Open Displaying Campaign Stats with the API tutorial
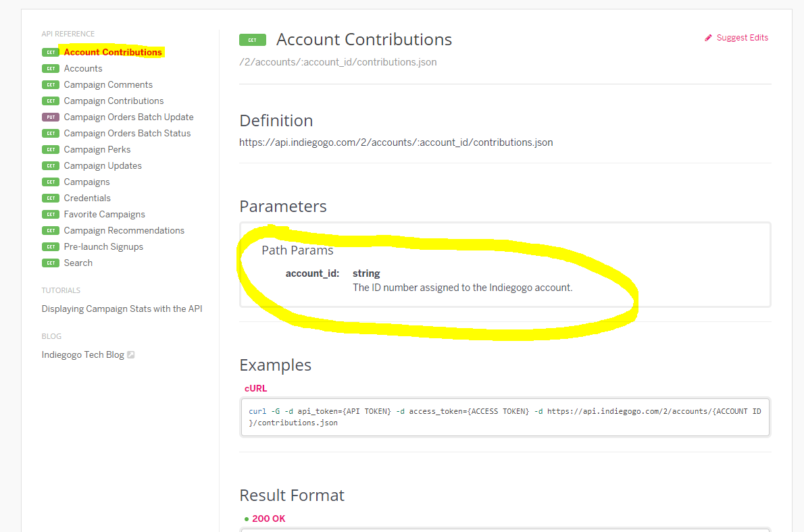804x532 pixels. point(122,309)
